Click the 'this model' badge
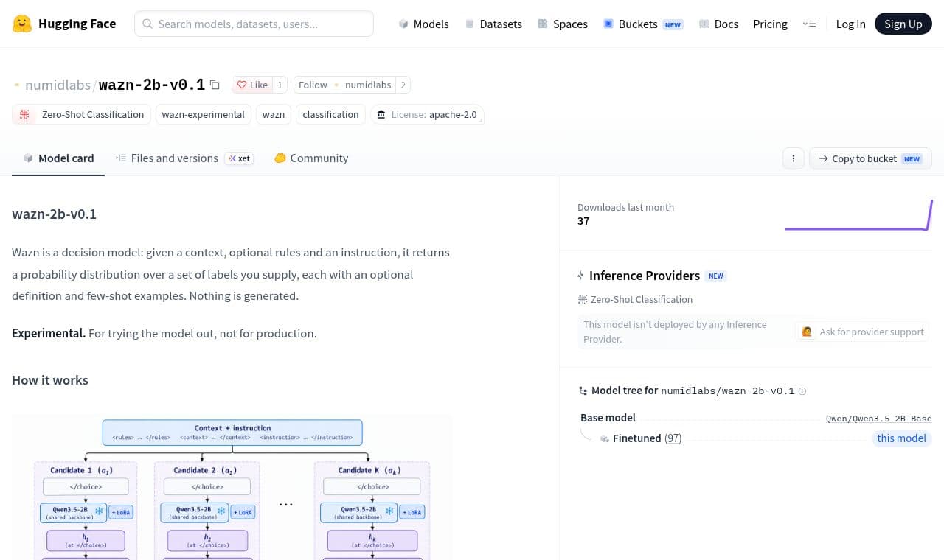 tap(901, 438)
